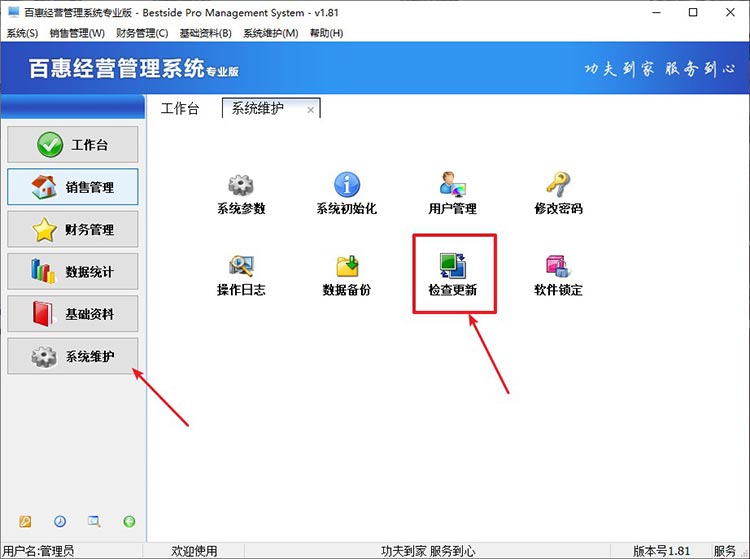
Task: Go to 工作台 sidebar button
Action: (73, 144)
